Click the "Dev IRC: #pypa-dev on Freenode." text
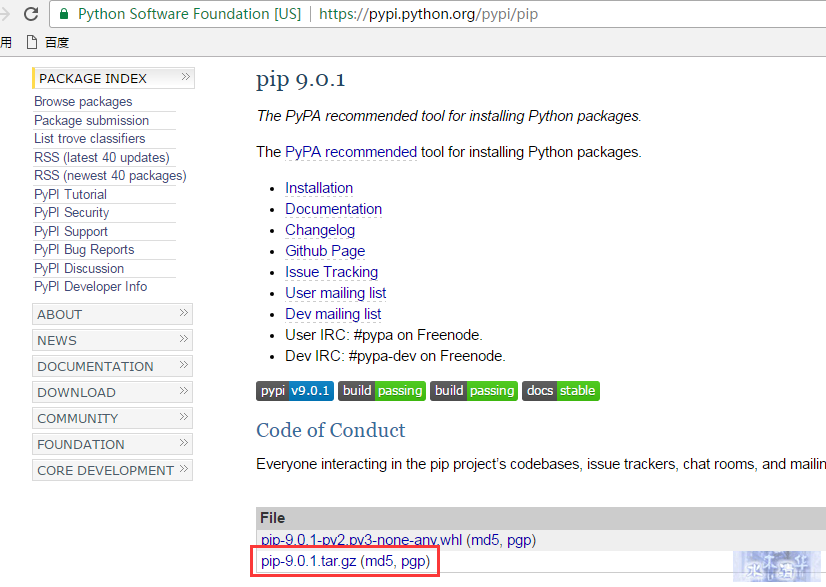 (x=395, y=356)
